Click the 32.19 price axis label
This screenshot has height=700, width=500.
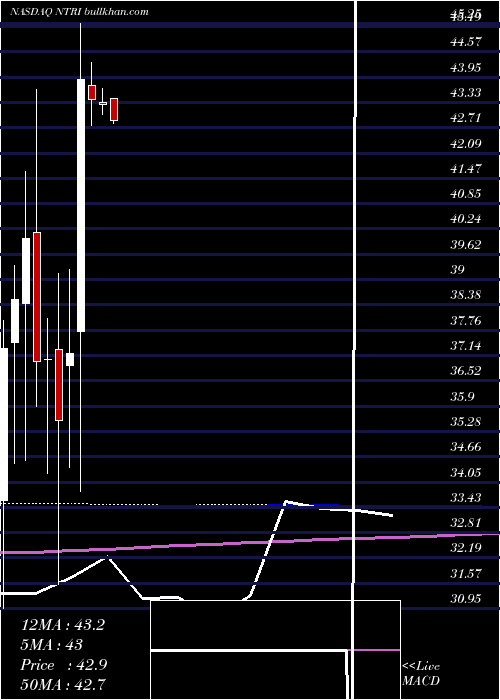tap(466, 548)
